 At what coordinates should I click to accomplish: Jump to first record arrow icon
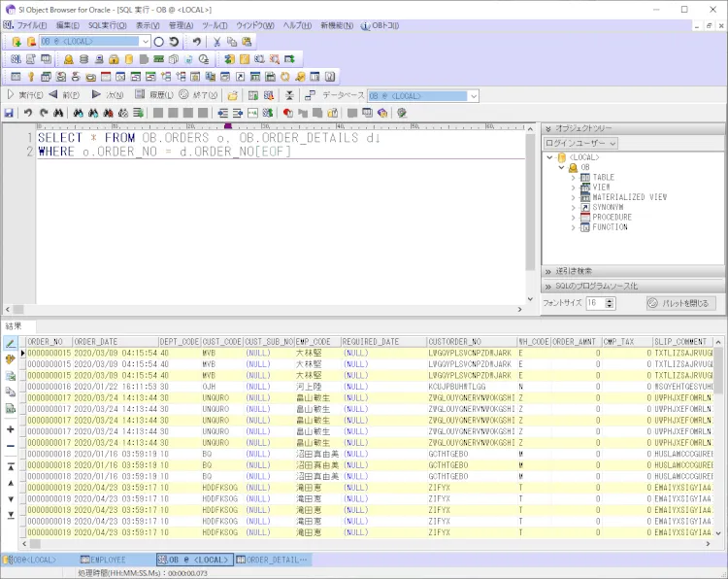11,466
